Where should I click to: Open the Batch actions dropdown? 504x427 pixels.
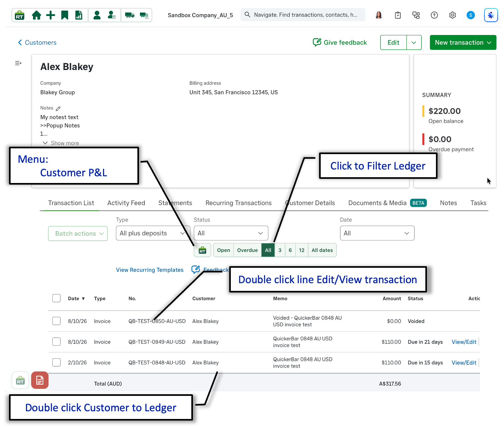[78, 233]
